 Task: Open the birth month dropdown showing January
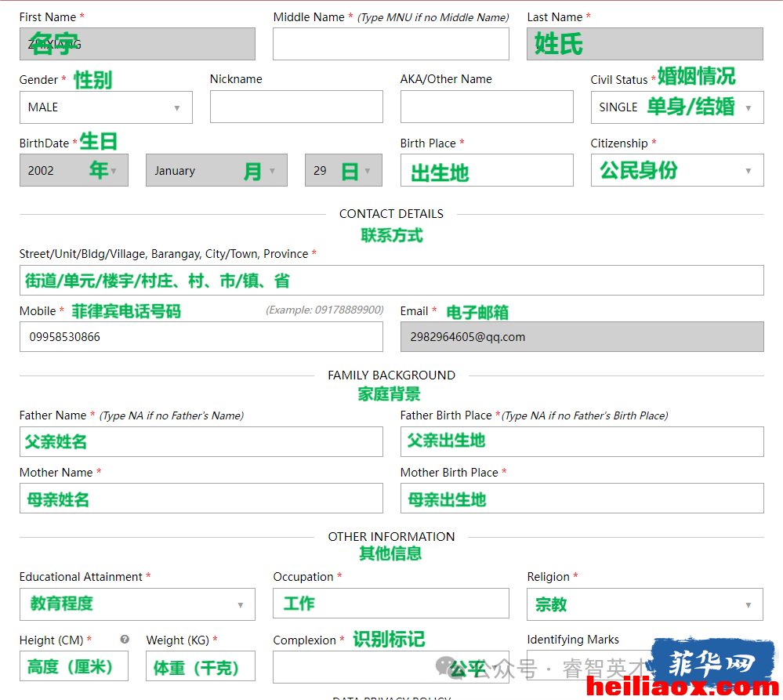tap(216, 170)
